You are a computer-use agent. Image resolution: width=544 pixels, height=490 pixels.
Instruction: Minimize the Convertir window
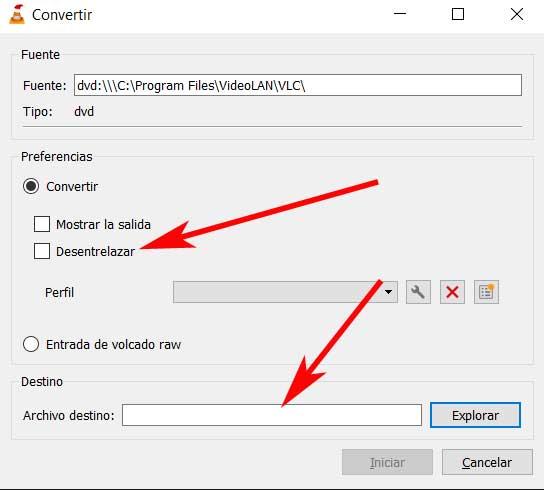click(x=400, y=14)
